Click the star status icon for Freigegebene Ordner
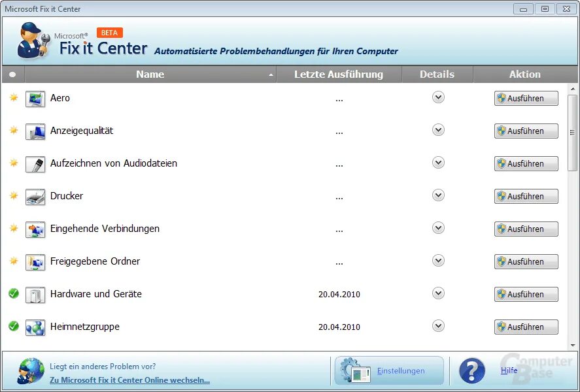This screenshot has width=580, height=392. 14,261
